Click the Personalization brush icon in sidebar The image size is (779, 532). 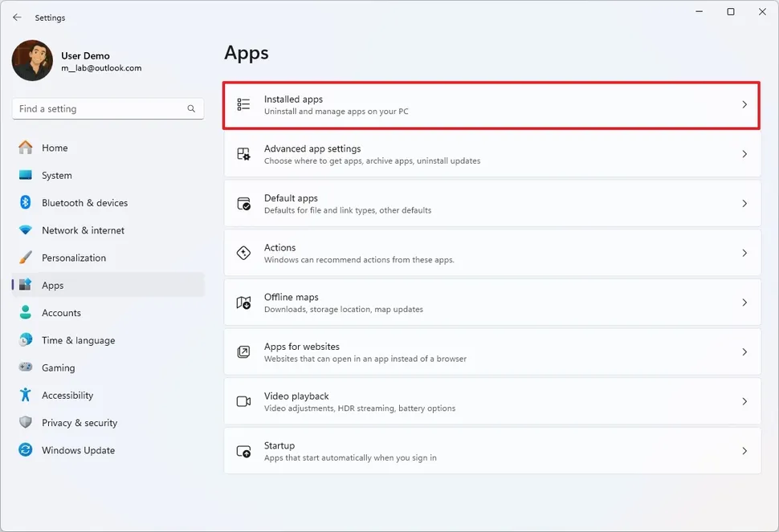[25, 258]
